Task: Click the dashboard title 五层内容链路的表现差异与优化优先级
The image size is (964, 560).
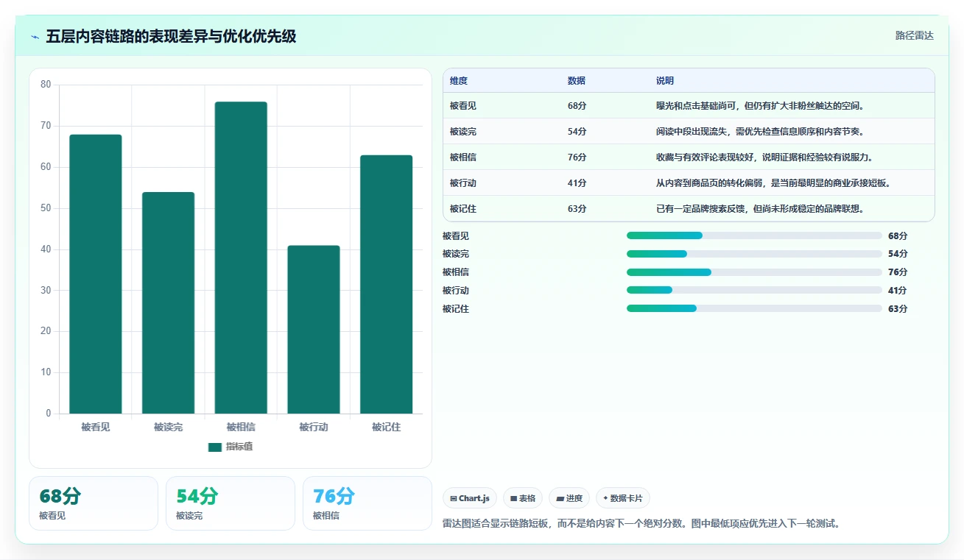Action: tap(171, 36)
